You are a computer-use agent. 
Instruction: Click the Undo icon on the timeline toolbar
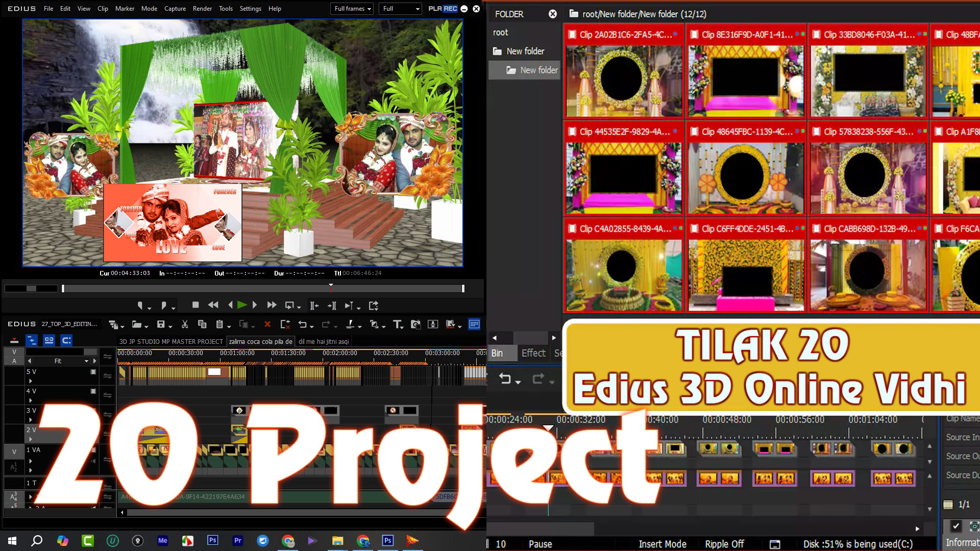[x=303, y=324]
